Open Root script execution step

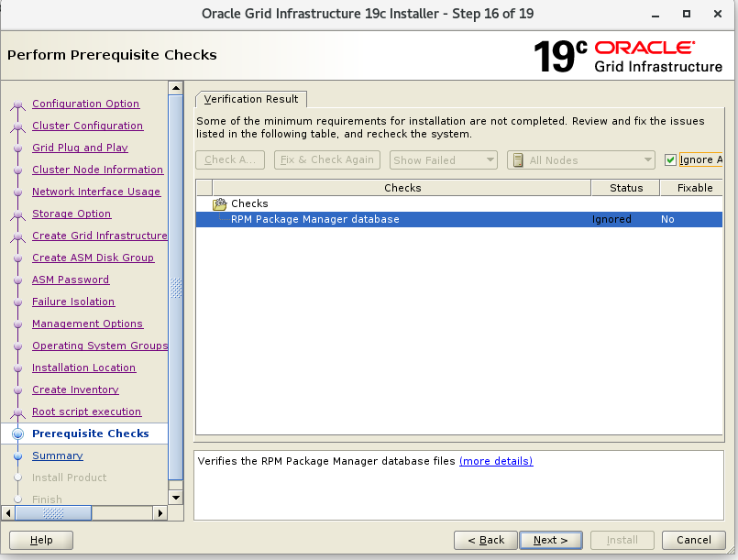(x=86, y=412)
